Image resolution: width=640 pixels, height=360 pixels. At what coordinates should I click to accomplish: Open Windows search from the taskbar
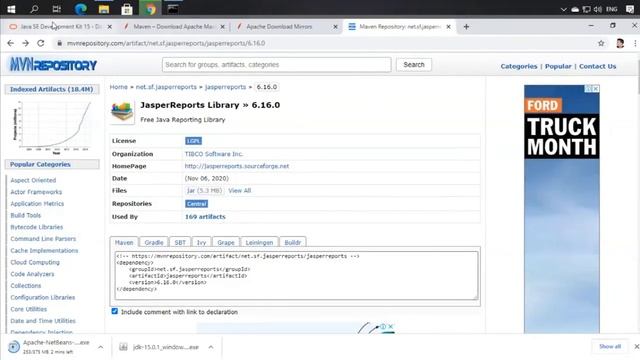click(34, 9)
